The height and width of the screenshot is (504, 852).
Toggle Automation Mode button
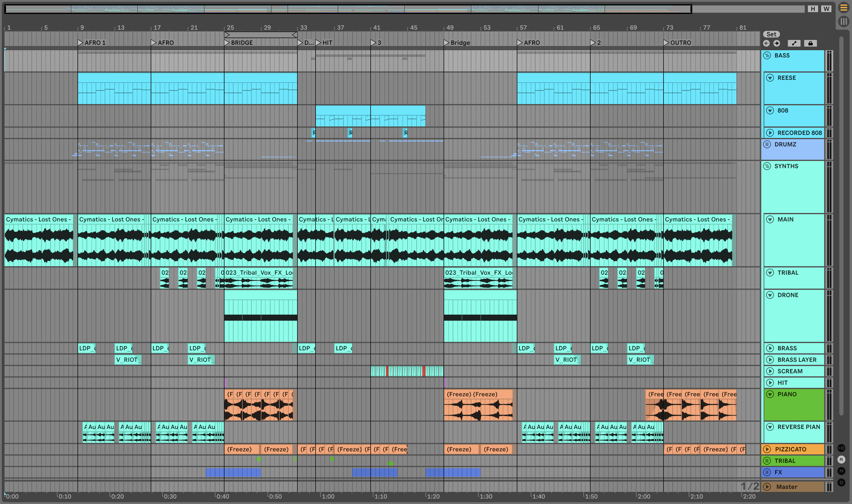794,43
